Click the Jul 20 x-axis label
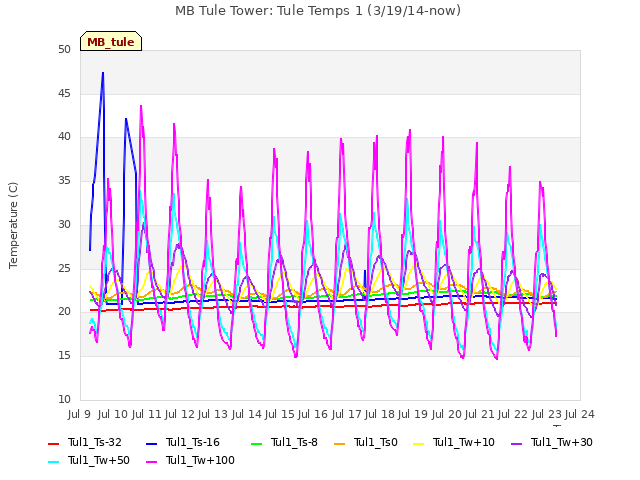This screenshot has height=480, width=640. pos(446,414)
